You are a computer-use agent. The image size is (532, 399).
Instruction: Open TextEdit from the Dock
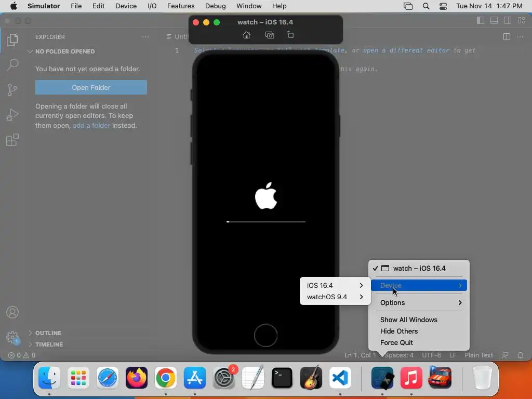pyautogui.click(x=253, y=378)
